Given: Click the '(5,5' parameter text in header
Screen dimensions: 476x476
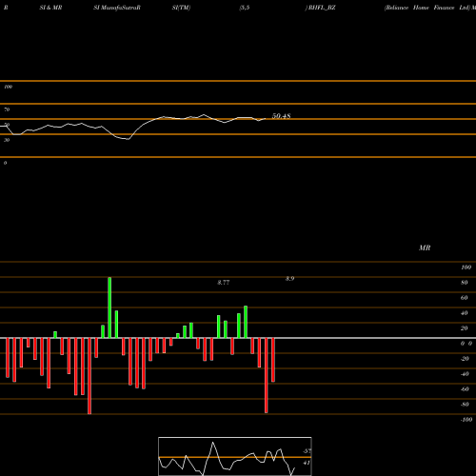Looking at the screenshot, I should point(245,8).
